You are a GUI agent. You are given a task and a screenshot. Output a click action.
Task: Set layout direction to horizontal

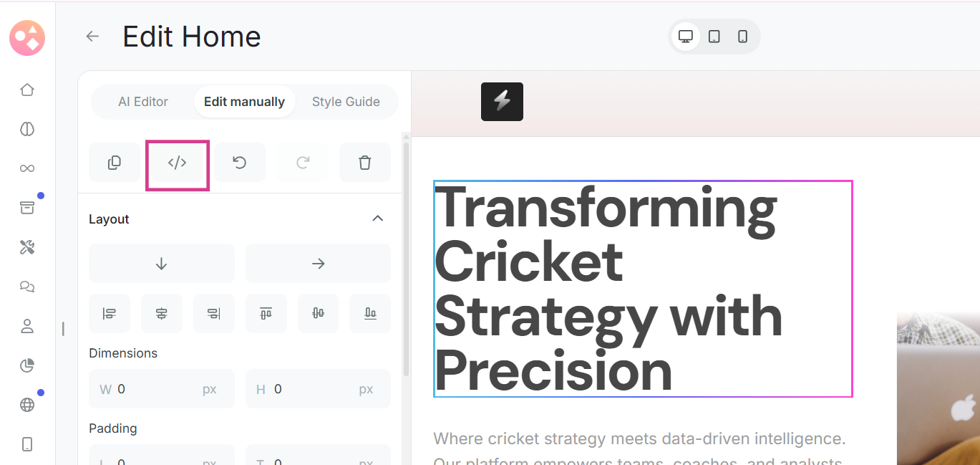click(x=318, y=264)
